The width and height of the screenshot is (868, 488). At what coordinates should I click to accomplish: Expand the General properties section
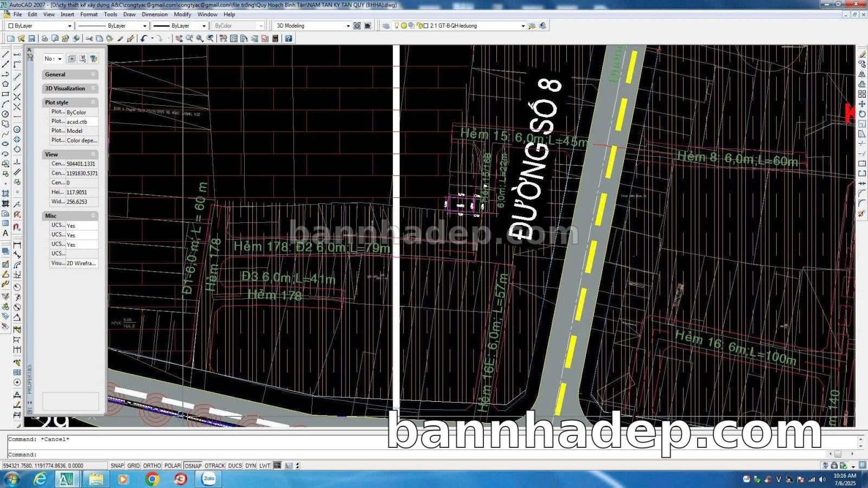[70, 74]
